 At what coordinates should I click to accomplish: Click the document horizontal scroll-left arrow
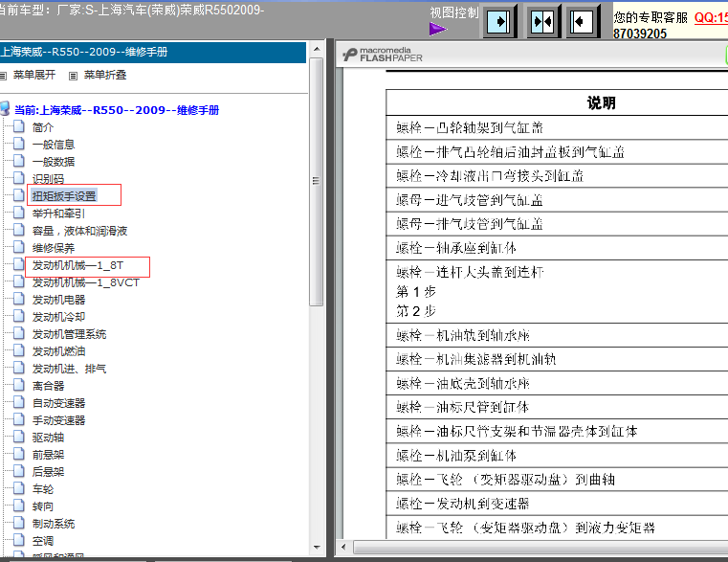(343, 547)
